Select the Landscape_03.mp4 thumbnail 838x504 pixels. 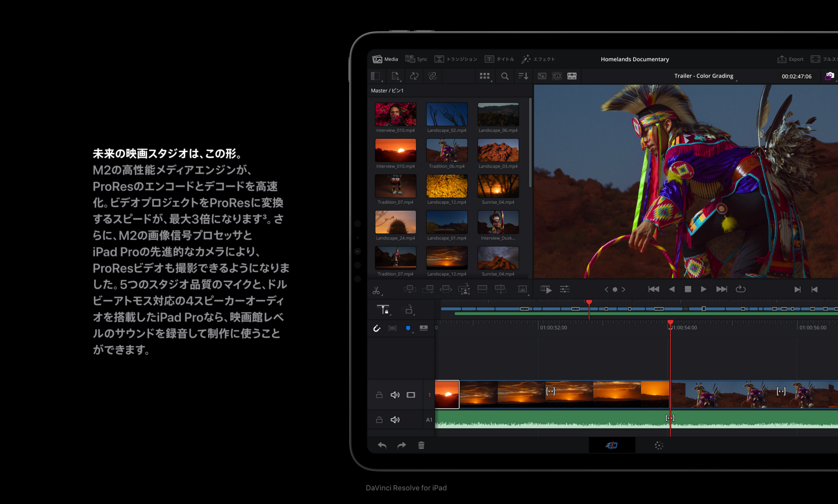pos(498,150)
